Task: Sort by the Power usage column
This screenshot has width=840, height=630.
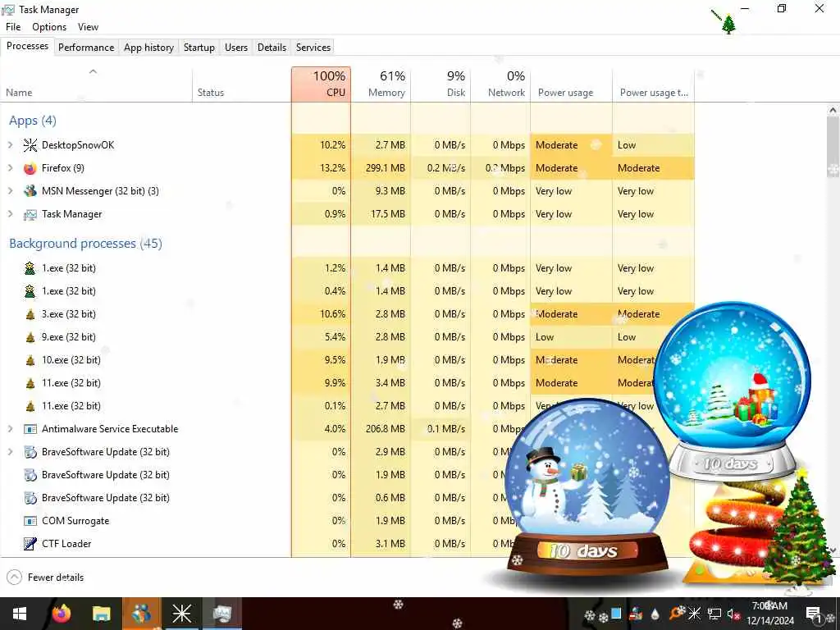Action: click(x=572, y=84)
